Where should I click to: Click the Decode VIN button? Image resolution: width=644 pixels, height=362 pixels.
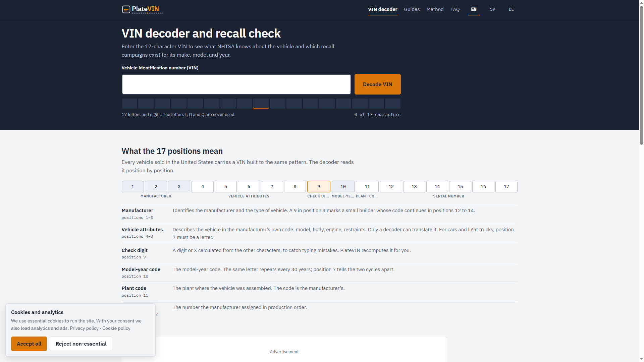377,84
